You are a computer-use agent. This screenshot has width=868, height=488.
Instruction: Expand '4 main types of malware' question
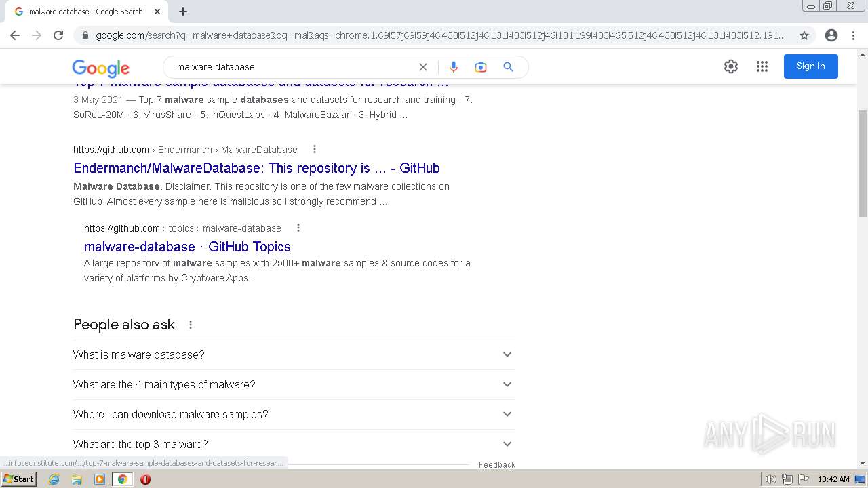294,384
